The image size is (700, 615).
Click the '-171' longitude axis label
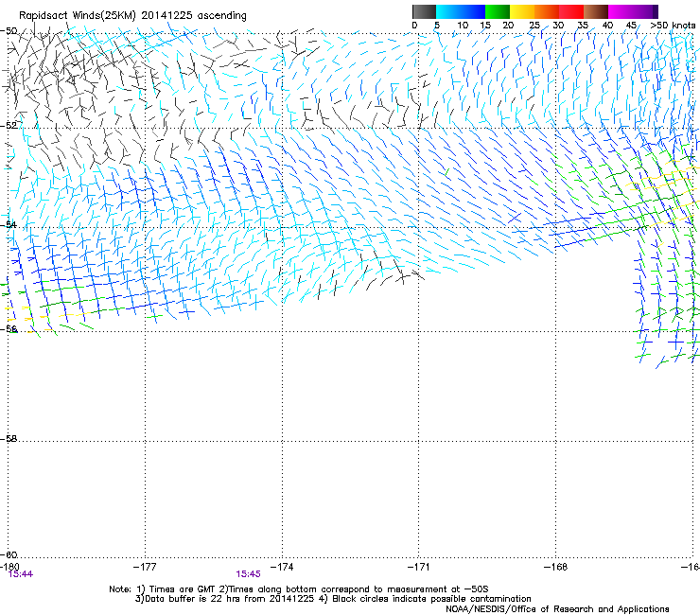pyautogui.click(x=419, y=567)
